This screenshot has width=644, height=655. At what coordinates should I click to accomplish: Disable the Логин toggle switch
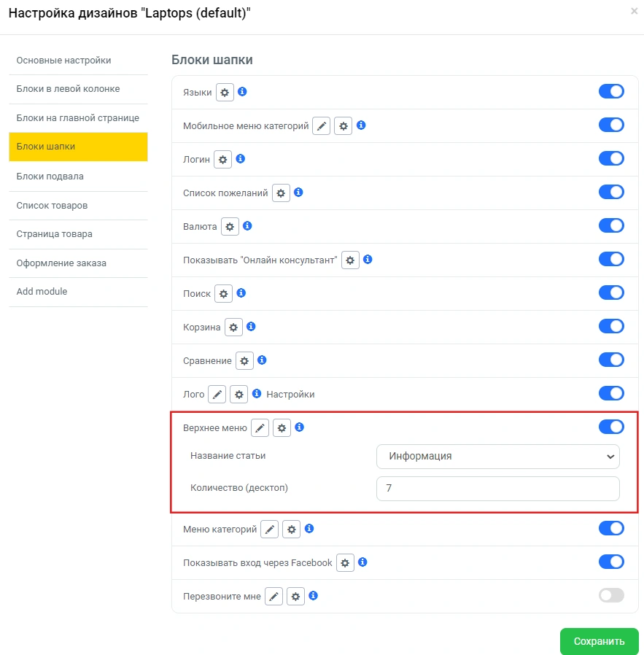click(611, 158)
